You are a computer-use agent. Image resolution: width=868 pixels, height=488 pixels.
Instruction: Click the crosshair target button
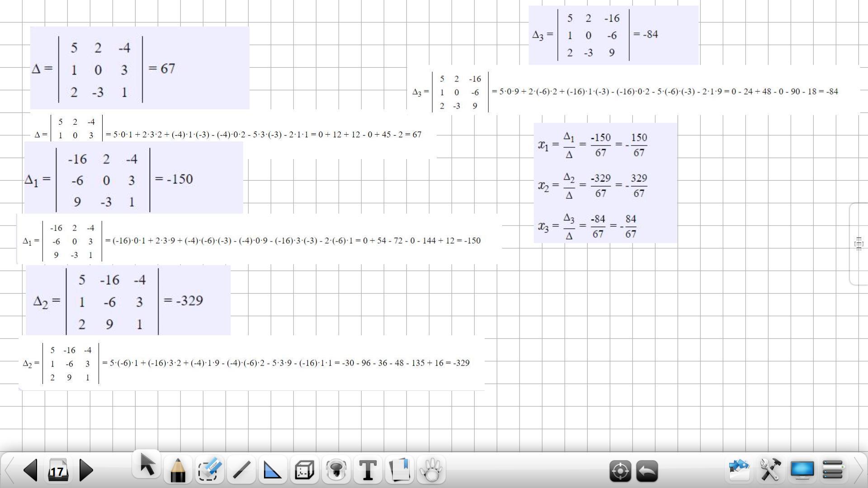620,471
